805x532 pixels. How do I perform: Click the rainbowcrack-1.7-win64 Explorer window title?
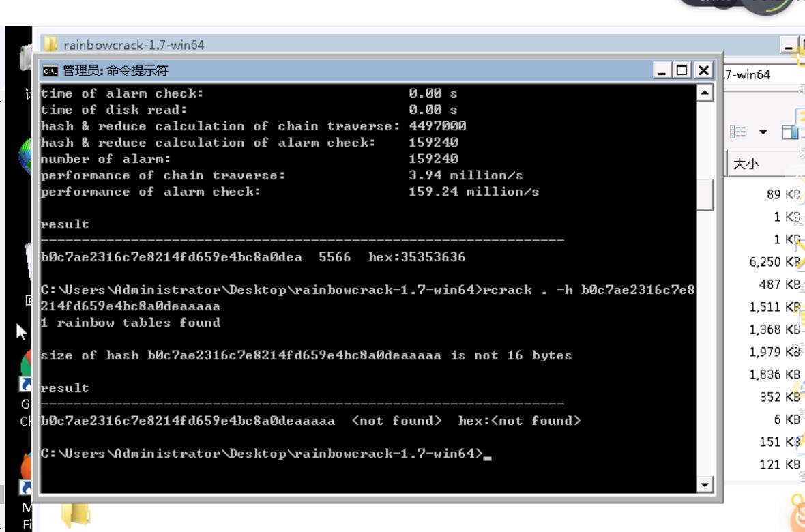point(134,45)
